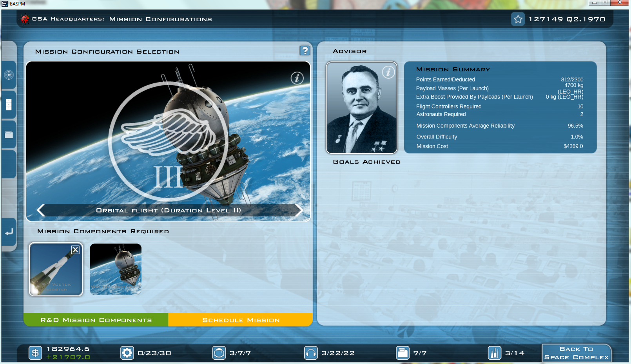Image resolution: width=631 pixels, height=364 pixels.
Task: Click the funds amount 182964.6
Action: click(68, 349)
